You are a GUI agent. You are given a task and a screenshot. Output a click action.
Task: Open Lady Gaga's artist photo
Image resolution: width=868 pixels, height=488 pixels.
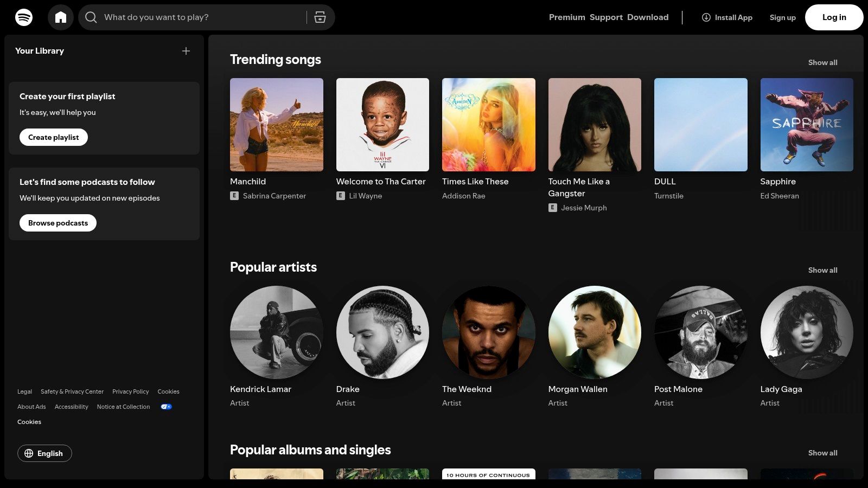tap(807, 332)
